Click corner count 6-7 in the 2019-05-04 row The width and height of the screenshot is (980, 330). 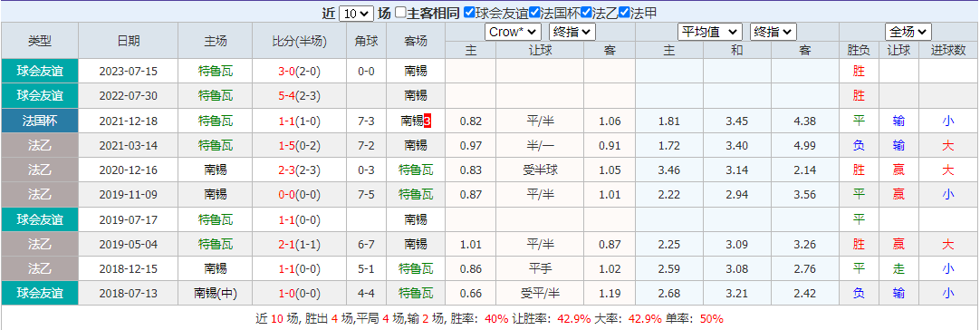tap(366, 244)
